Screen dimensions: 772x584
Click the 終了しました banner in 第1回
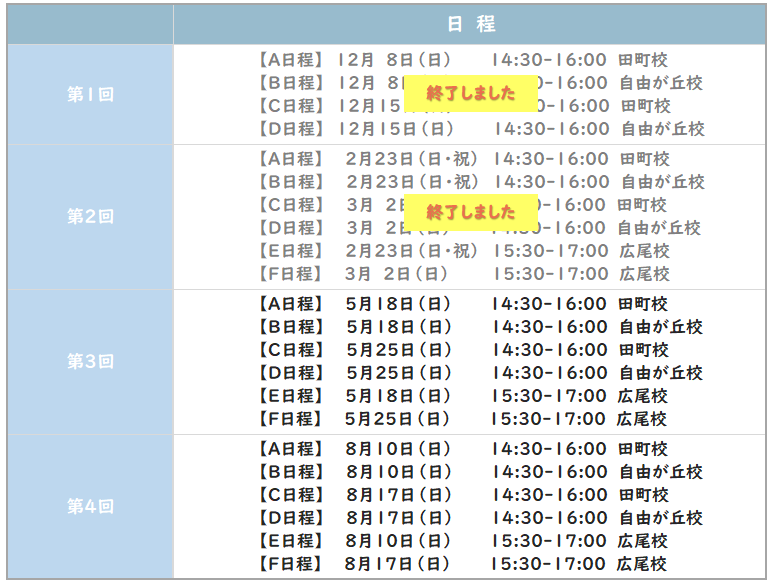click(x=471, y=93)
